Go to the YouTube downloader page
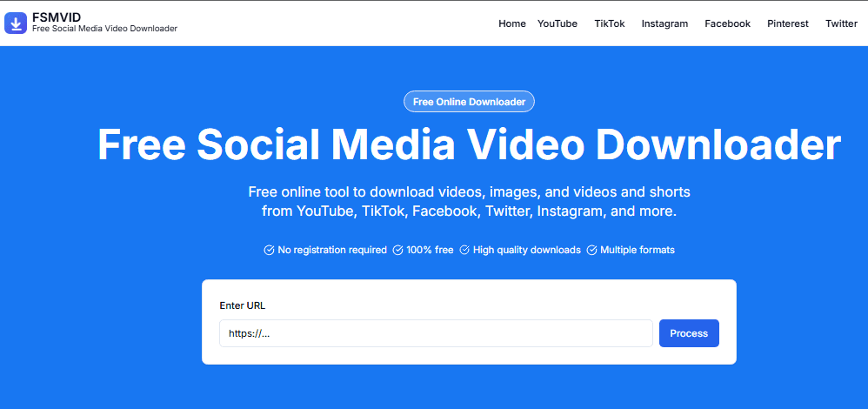 558,23
